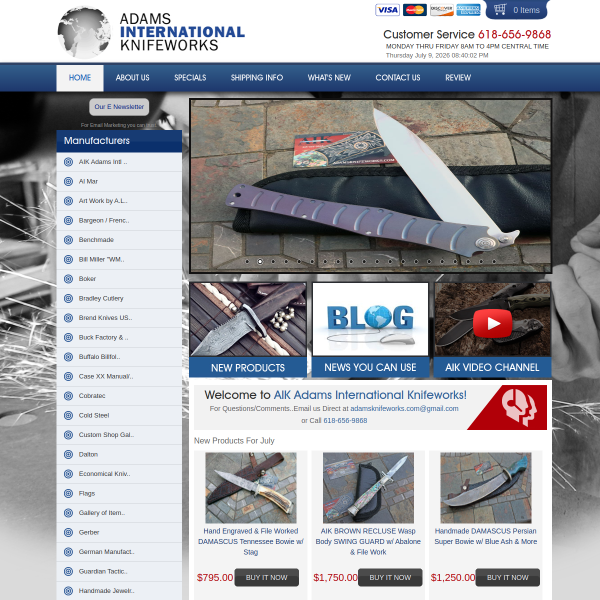Open the New Products banner thumbnail
Image resolution: width=600 pixels, height=600 pixels.
[x=248, y=330]
